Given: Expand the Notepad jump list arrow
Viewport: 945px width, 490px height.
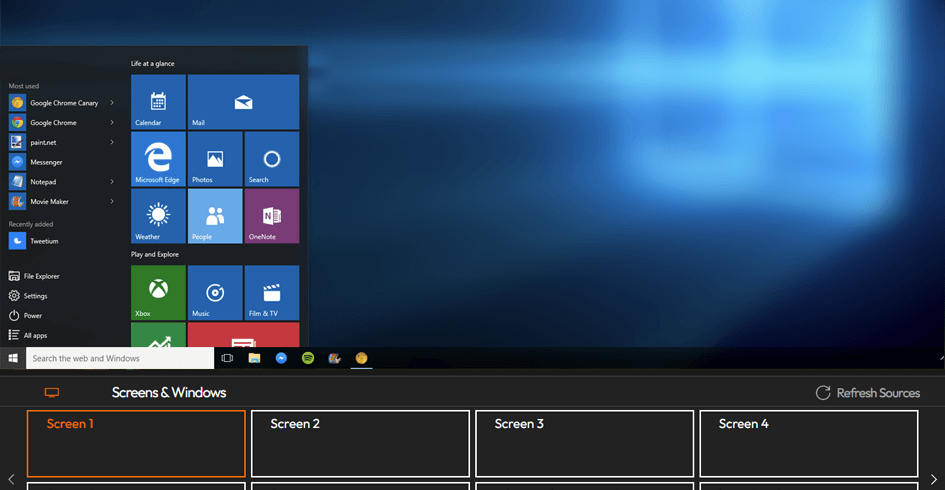Looking at the screenshot, I should pyautogui.click(x=112, y=182).
